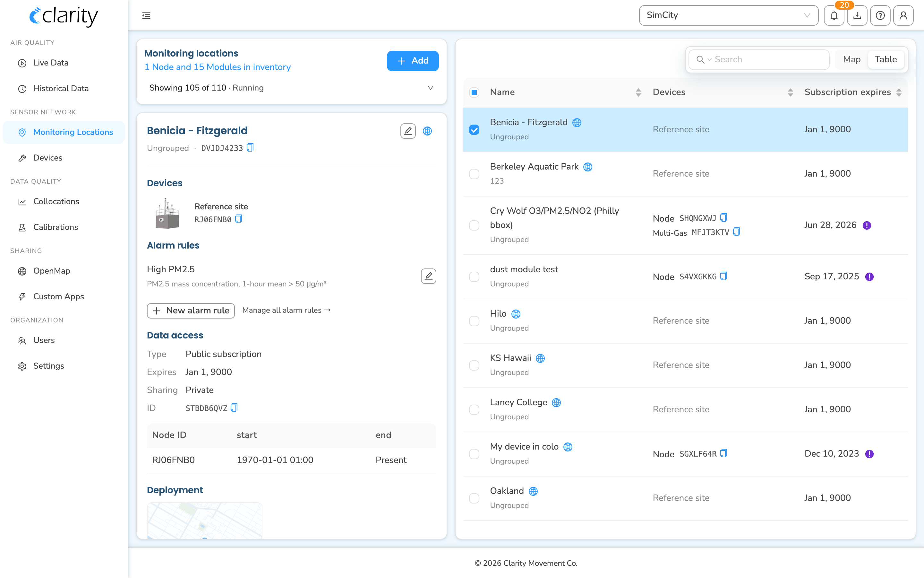
Task: Select the Hilo row checkbox
Action: pyautogui.click(x=474, y=321)
